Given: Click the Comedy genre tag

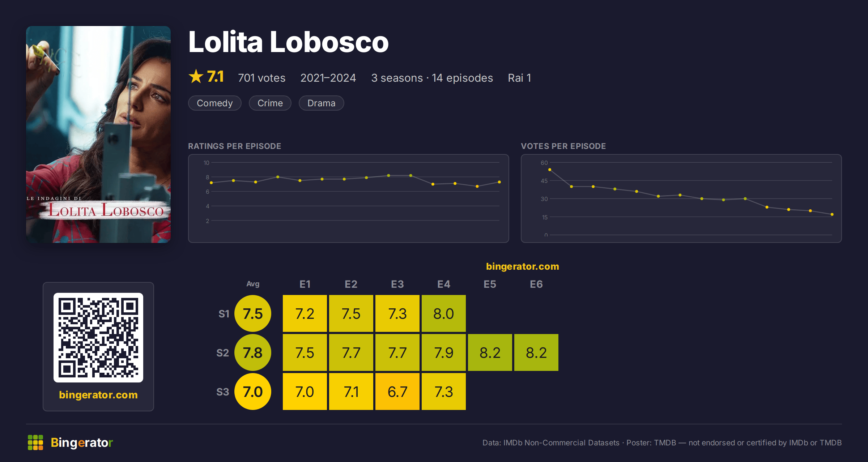Looking at the screenshot, I should pos(215,103).
